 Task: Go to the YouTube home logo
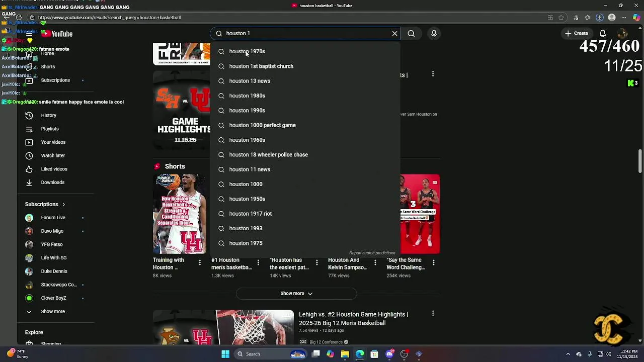click(x=57, y=34)
